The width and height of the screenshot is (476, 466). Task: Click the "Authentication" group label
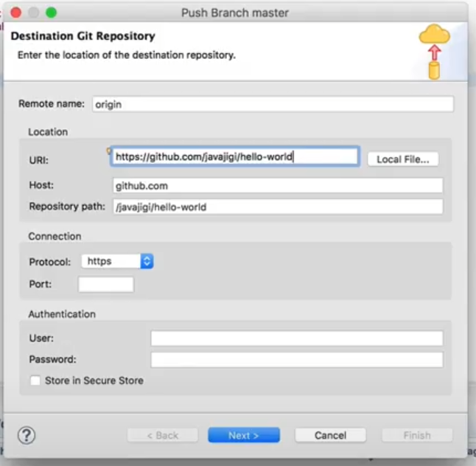tap(62, 314)
